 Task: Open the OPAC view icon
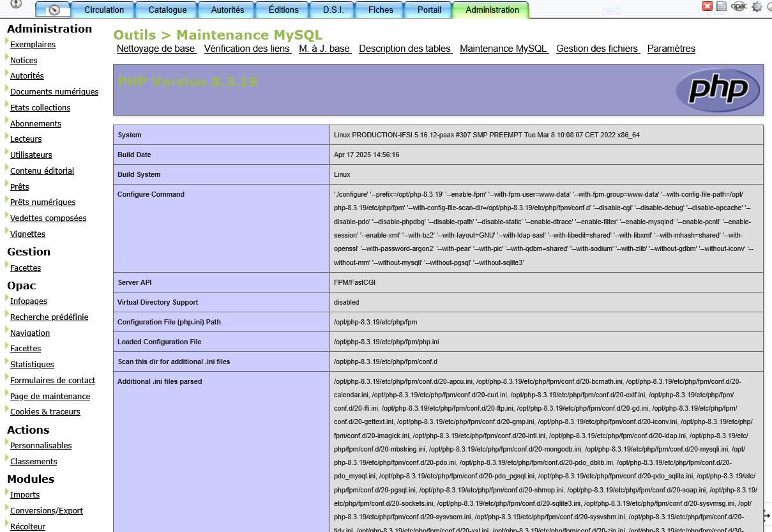739,6
